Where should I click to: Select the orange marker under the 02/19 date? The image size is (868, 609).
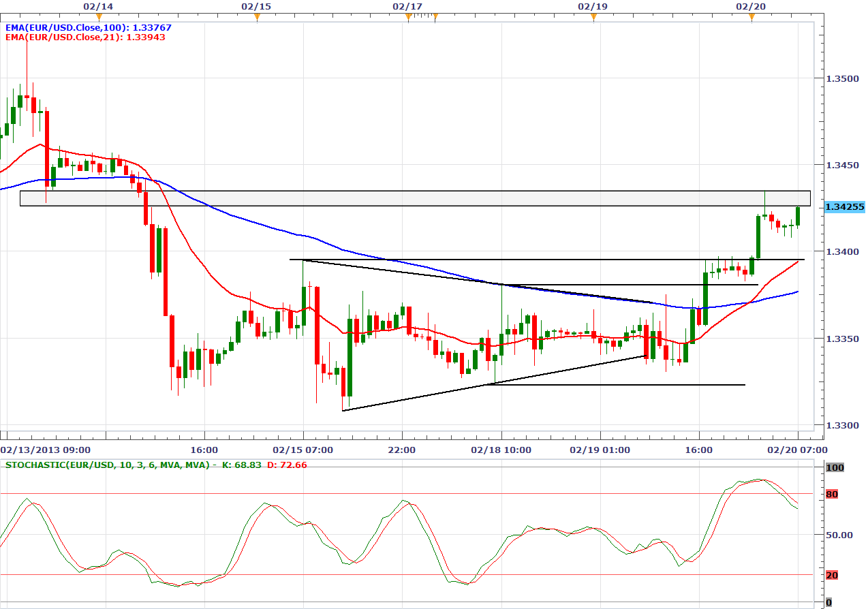click(593, 17)
